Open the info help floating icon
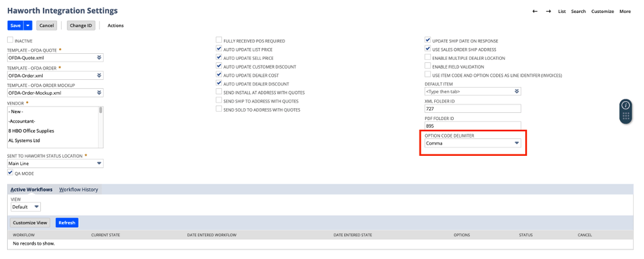Screen dimensions: 644x259 (x=626, y=105)
